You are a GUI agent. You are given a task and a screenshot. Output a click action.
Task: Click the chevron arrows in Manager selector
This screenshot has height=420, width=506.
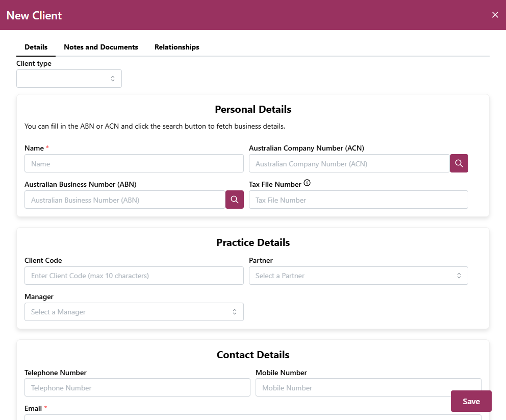(235, 312)
